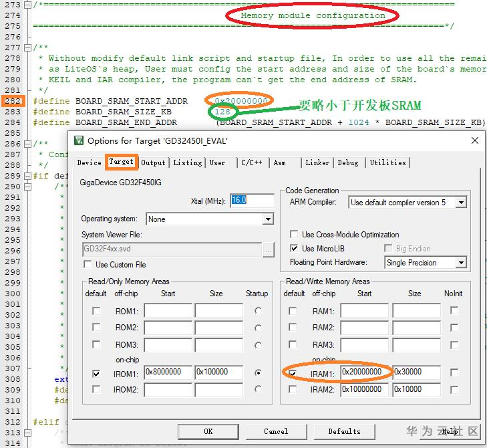Select the Utilities tab
The height and width of the screenshot is (448, 487).
pos(388,162)
